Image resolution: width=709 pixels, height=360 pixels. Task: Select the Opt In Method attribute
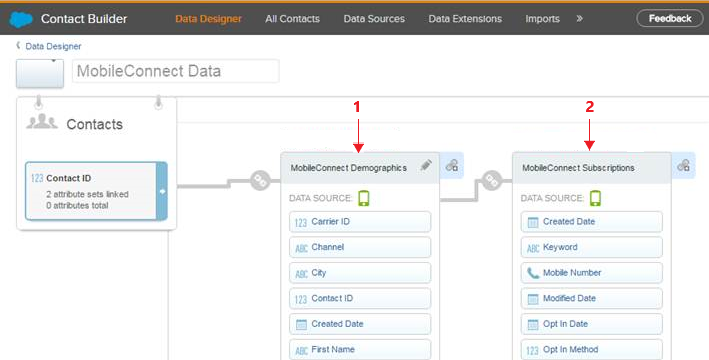point(591,350)
